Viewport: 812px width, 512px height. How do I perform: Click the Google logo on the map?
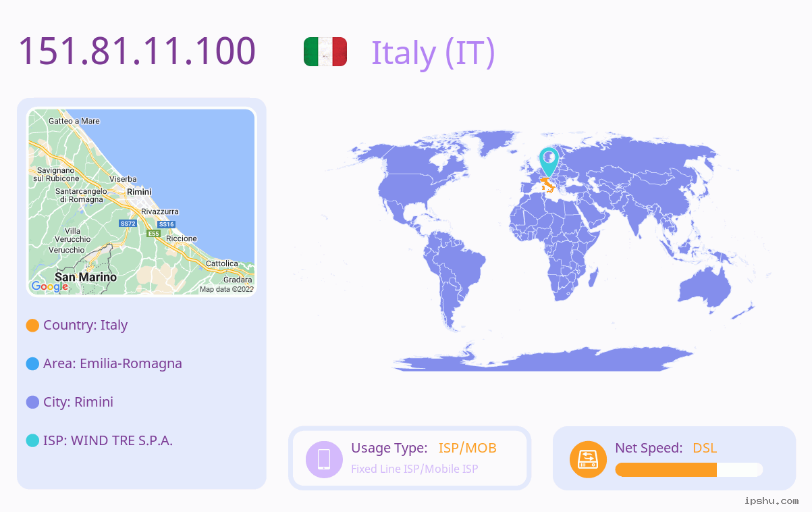(x=50, y=286)
